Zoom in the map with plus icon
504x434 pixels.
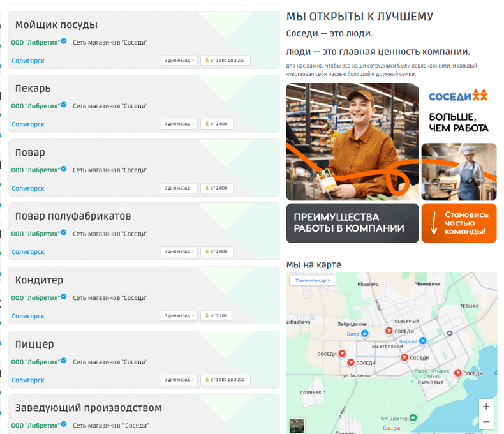[486, 407]
